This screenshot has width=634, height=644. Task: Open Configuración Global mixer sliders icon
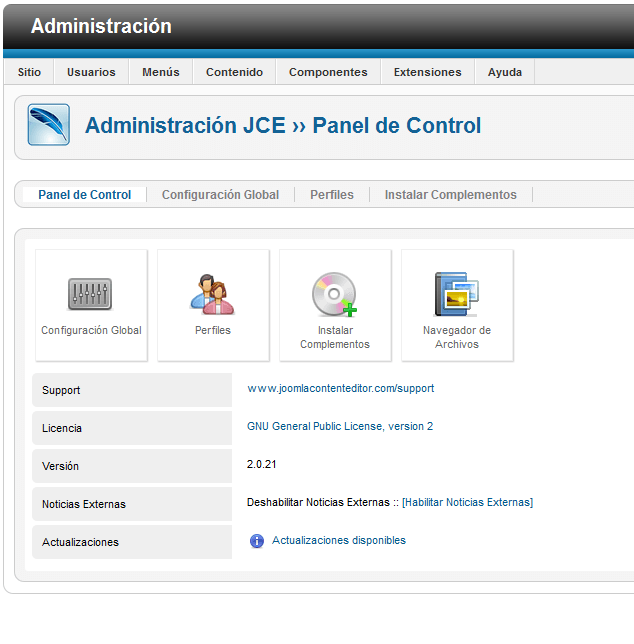pyautogui.click(x=90, y=294)
